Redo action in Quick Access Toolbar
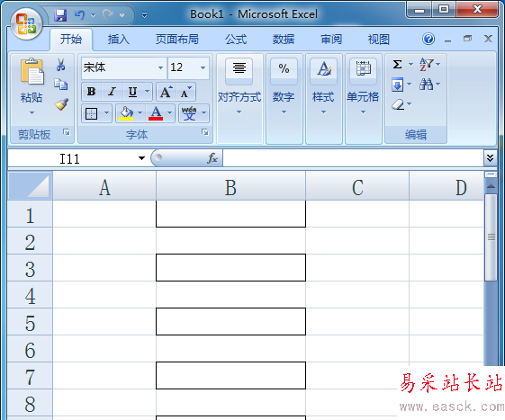 pyautogui.click(x=108, y=15)
